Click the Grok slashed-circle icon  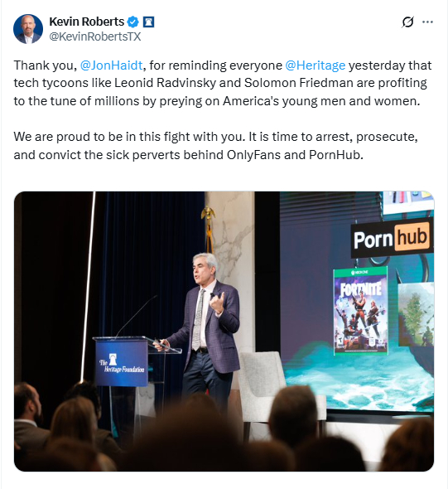click(407, 22)
